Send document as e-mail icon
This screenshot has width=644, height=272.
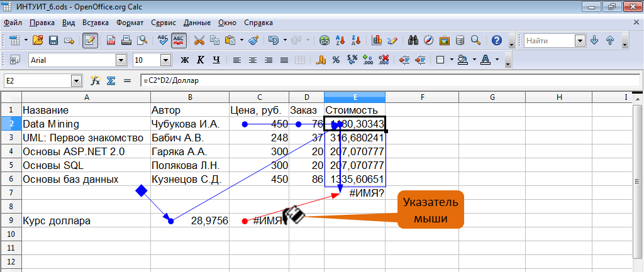pyautogui.click(x=69, y=40)
